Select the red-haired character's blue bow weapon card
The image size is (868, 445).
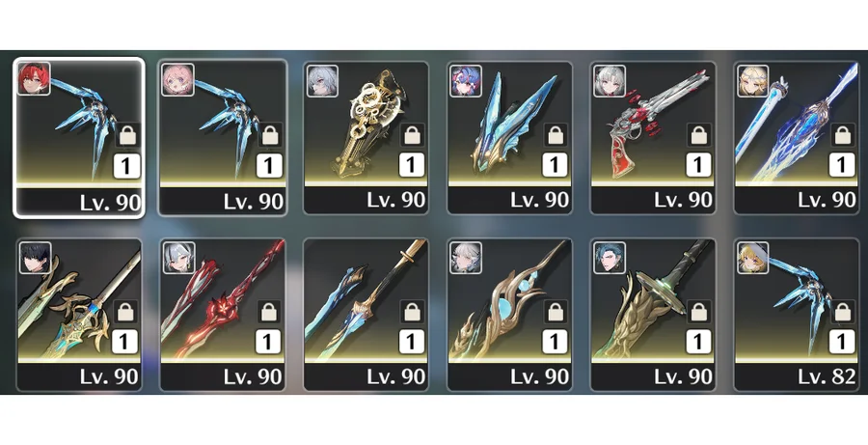click(x=79, y=137)
